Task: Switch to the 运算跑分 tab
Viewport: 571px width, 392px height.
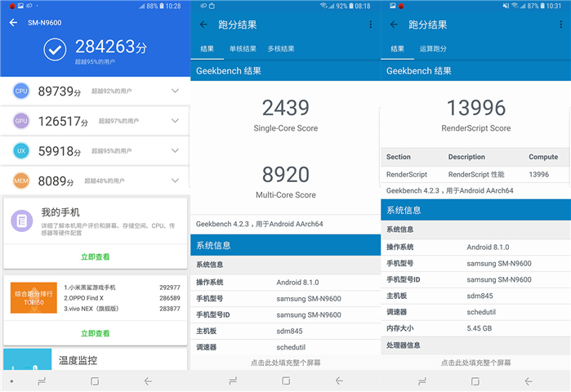Action: (x=433, y=49)
